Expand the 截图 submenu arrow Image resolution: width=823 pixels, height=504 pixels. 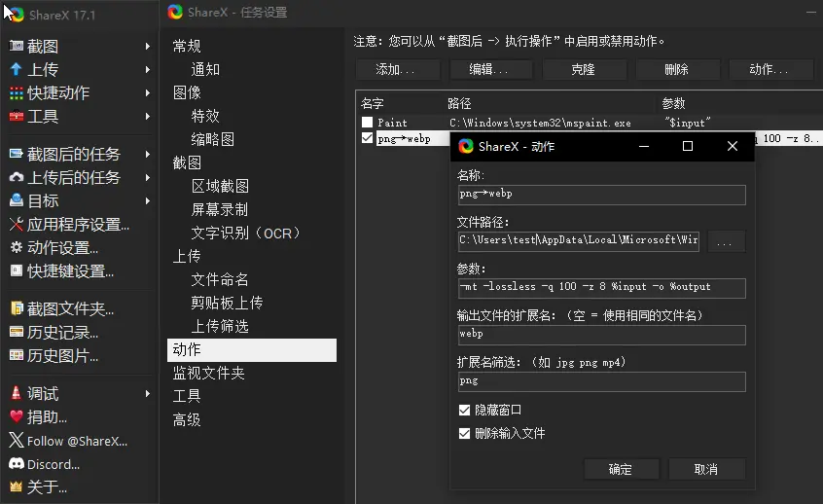148,46
